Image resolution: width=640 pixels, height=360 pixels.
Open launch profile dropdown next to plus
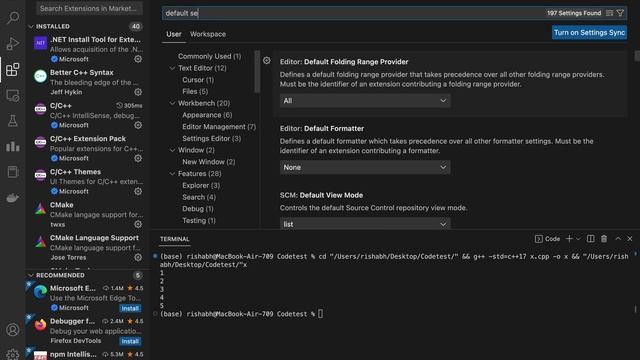pyautogui.click(x=578, y=239)
